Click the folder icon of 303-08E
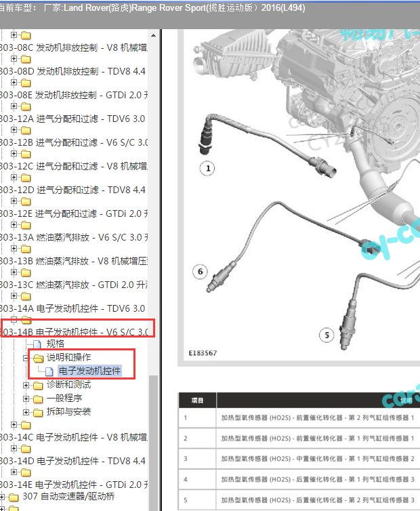420x511 pixels. coord(26,83)
